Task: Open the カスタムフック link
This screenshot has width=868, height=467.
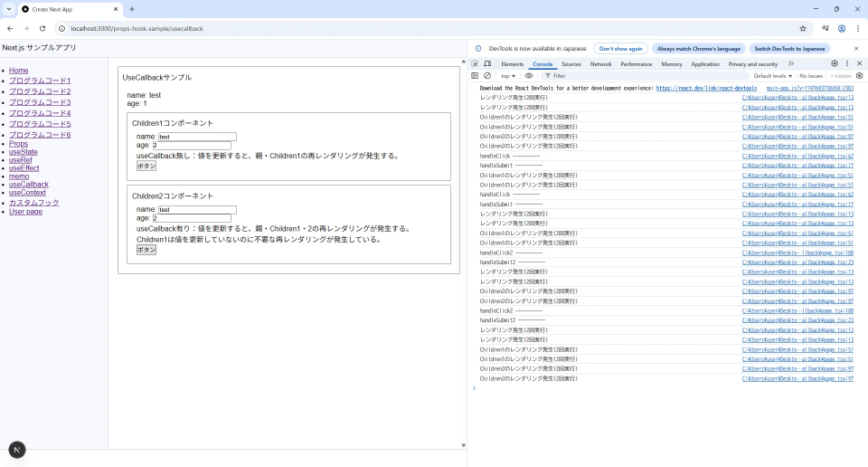Action: [33, 203]
